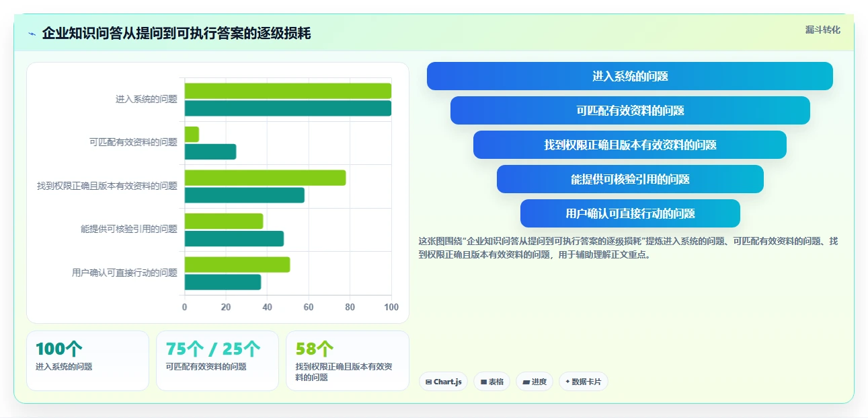Click the teal bar for 找到权限正确且版本有效资料的问题

click(x=245, y=195)
